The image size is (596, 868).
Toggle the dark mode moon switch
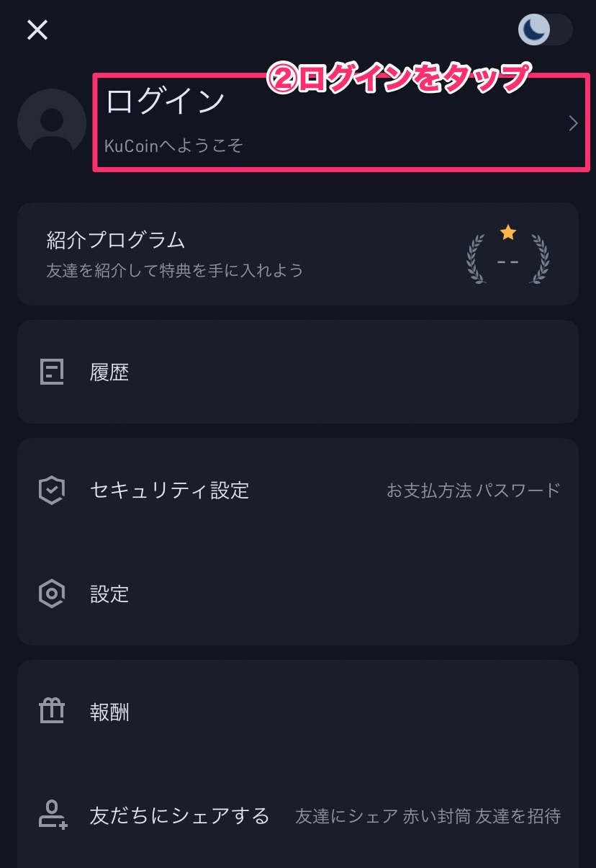[546, 30]
